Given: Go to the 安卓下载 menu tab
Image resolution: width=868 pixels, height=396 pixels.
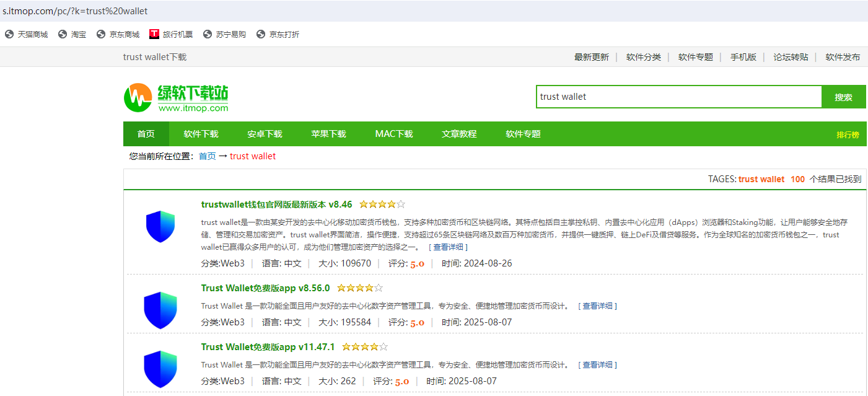Looking at the screenshot, I should pos(265,134).
